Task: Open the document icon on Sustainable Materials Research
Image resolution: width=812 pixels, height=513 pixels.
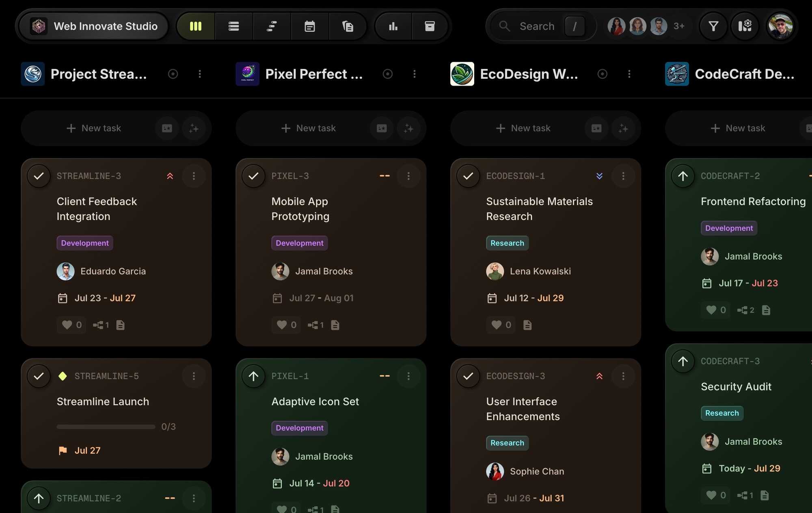Action: tap(527, 325)
